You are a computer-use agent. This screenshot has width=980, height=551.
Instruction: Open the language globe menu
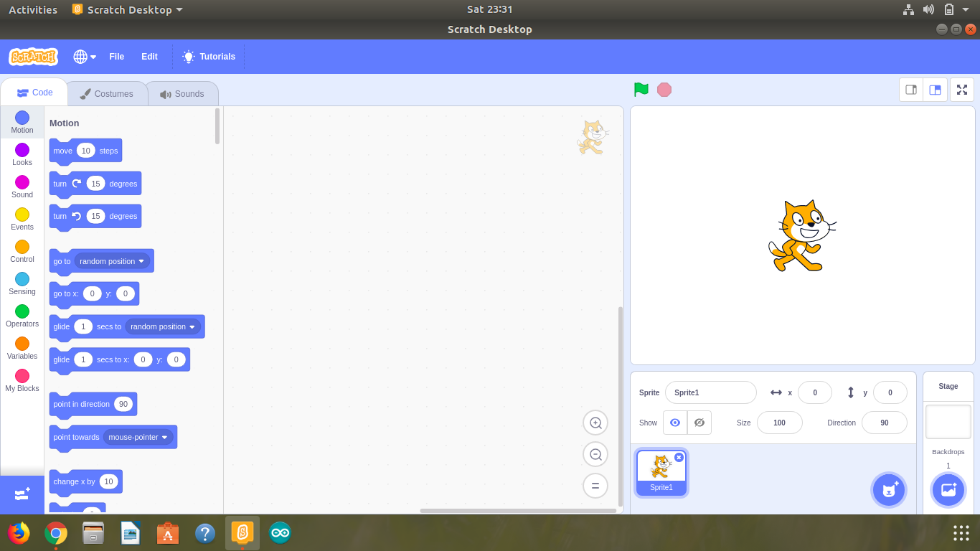tap(85, 57)
